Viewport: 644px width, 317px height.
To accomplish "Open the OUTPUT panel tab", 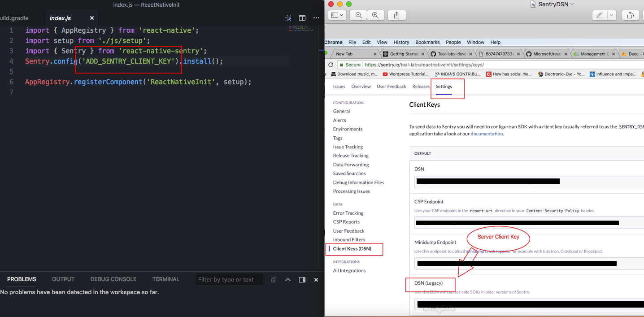I will [63, 279].
